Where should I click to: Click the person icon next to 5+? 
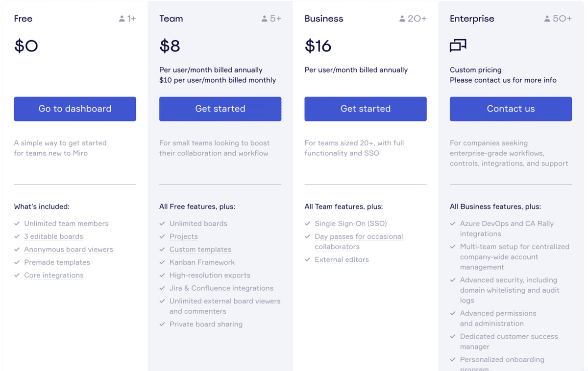tap(265, 19)
